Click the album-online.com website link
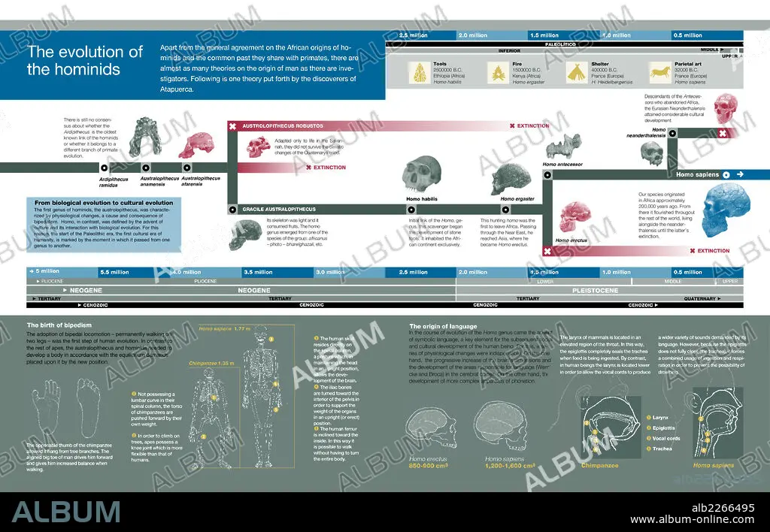770x532 pixels. pos(692,520)
